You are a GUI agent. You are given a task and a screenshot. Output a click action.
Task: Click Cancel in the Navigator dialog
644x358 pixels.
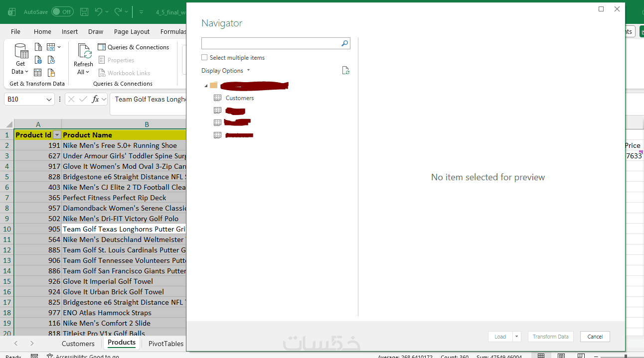tap(595, 337)
